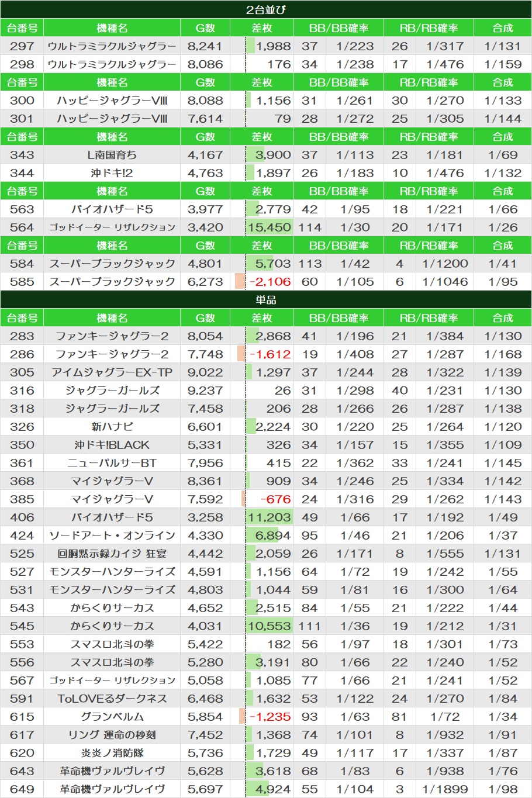Click negative 差枚 value -1,612
Image resolution: width=532 pixels, height=798 pixels.
tap(270, 354)
